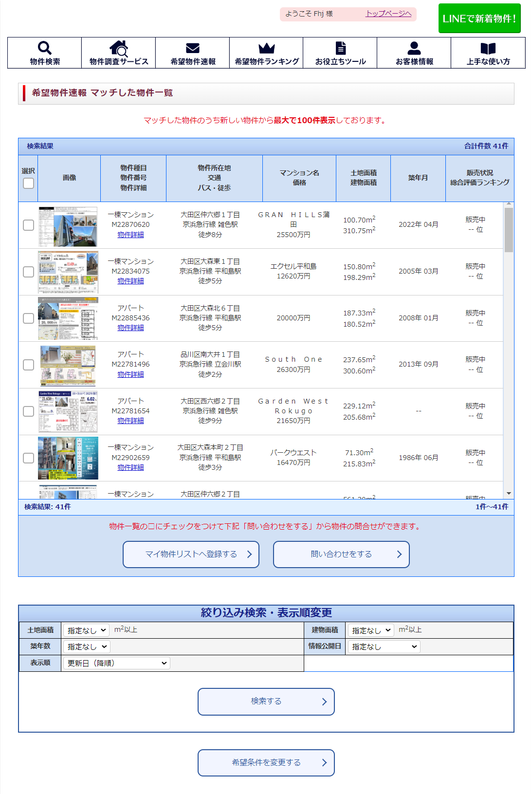The height and width of the screenshot is (794, 532).
Task: Click the 合計件数 41件 text
Action: coord(486,146)
